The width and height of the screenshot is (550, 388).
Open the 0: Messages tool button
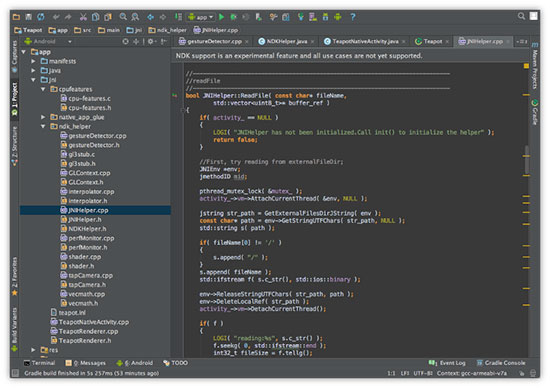86,363
